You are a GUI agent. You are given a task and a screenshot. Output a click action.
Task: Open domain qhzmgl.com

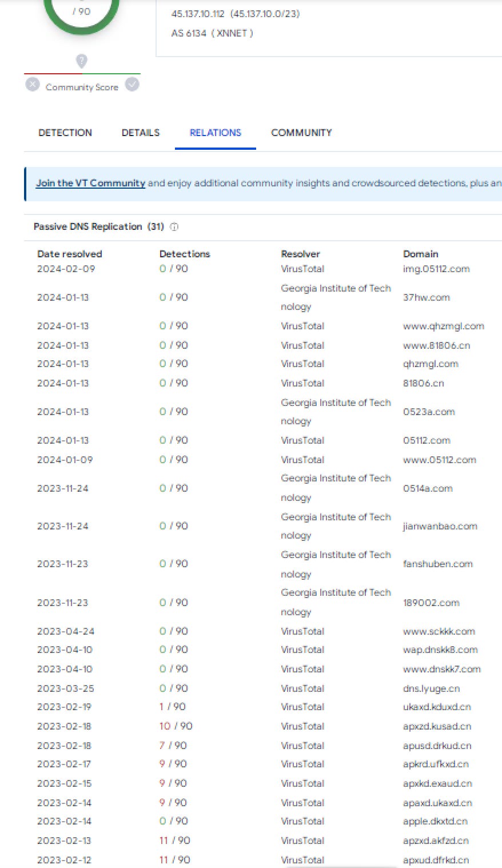pyautogui.click(x=431, y=364)
